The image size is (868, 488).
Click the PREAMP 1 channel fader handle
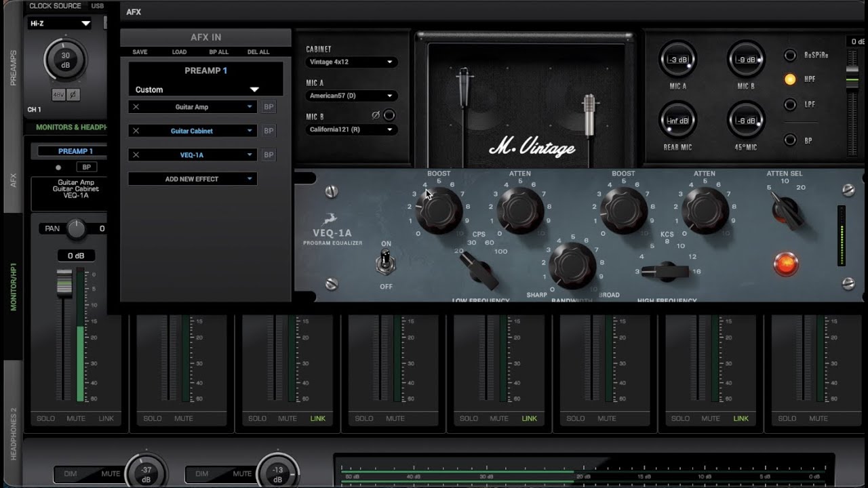[x=64, y=282]
